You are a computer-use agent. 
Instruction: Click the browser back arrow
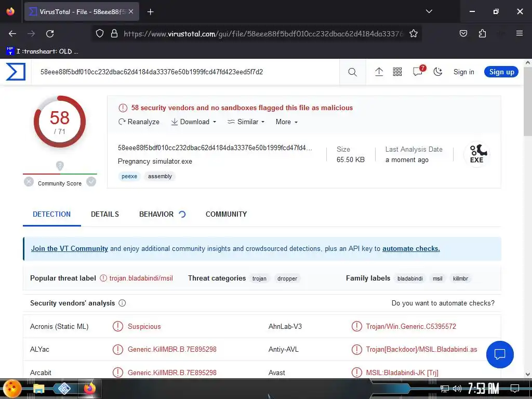click(x=12, y=33)
